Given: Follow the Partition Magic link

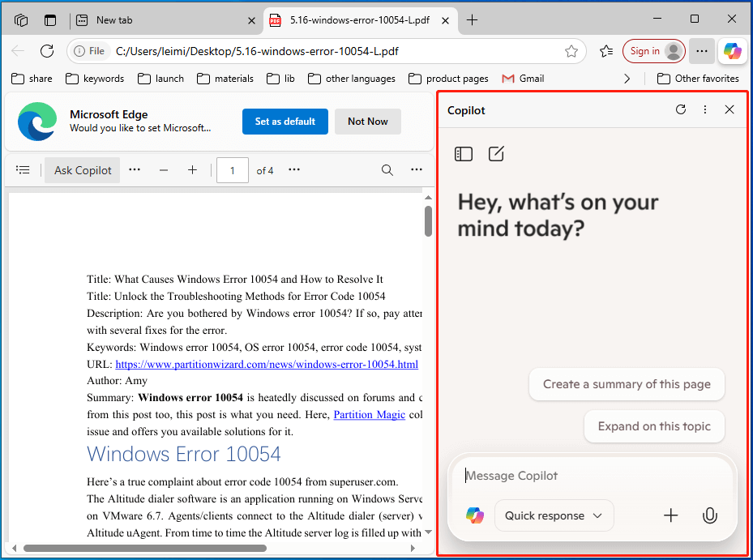Looking at the screenshot, I should (x=370, y=414).
